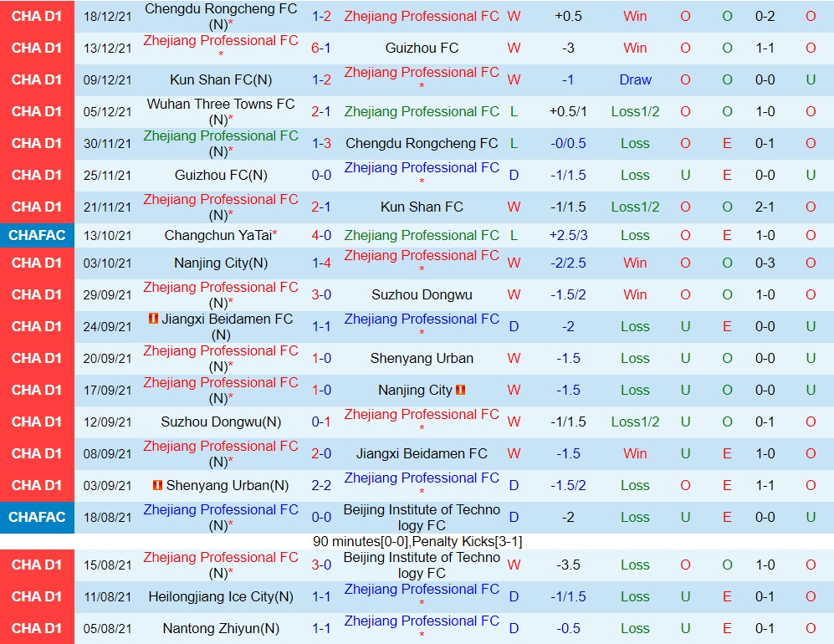Image resolution: width=834 pixels, height=644 pixels.
Task: Click the Draw result in the 09/12/21 row
Action: pyautogui.click(x=635, y=79)
